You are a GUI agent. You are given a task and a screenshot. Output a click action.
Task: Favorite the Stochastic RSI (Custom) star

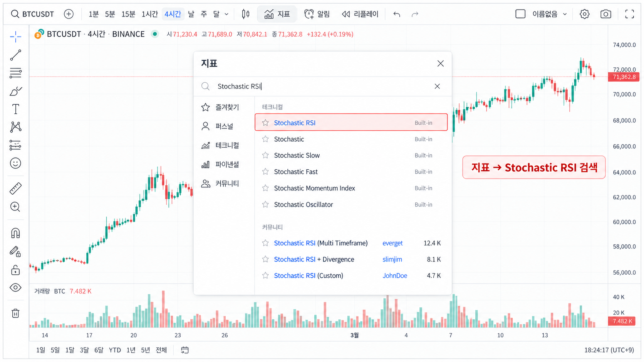coord(265,275)
